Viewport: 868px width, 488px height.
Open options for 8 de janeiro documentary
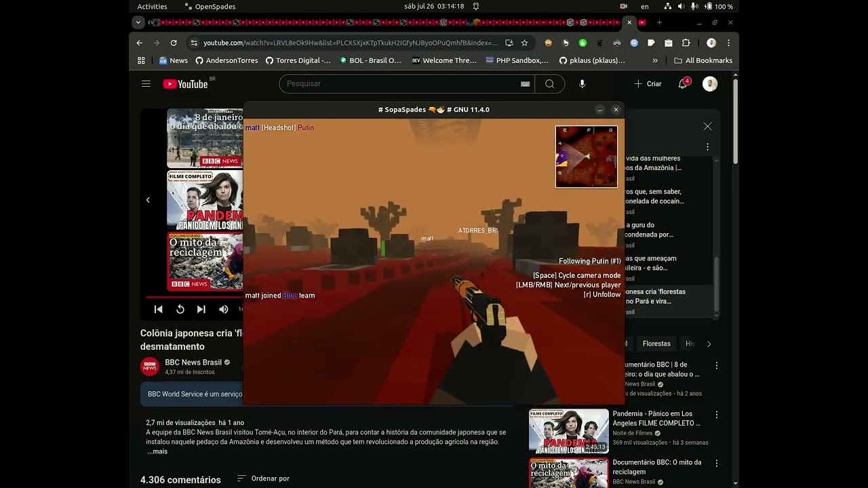[x=717, y=365]
